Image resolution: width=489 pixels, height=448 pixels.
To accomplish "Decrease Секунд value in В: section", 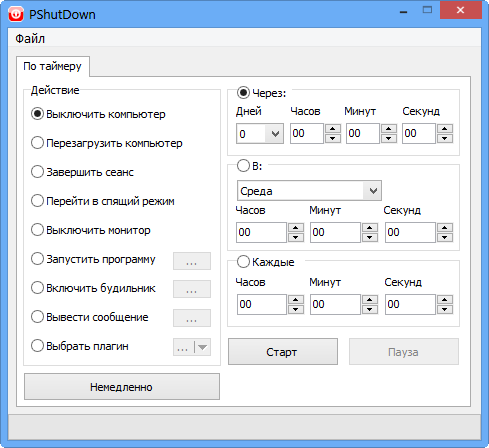I will pyautogui.click(x=445, y=237).
